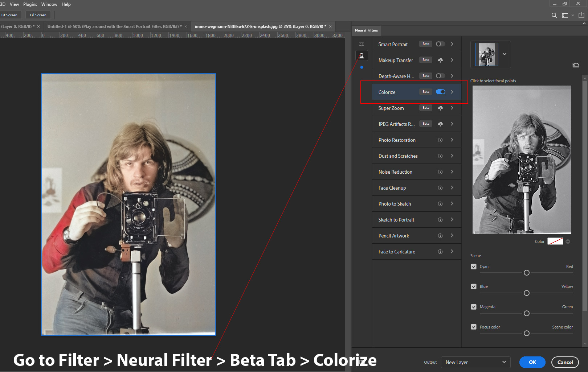Click the share icon in top bar
The height and width of the screenshot is (372, 588).
581,15
